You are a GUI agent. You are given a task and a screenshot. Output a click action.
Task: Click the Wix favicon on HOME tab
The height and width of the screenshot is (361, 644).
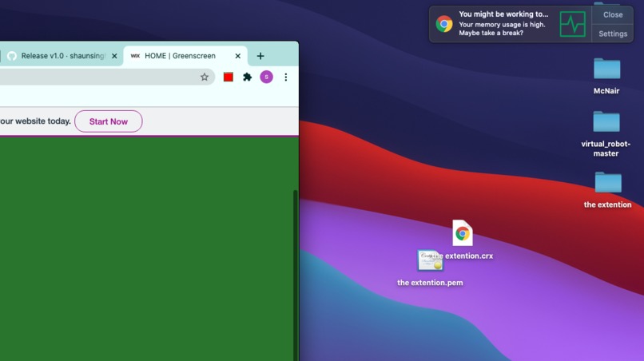135,56
